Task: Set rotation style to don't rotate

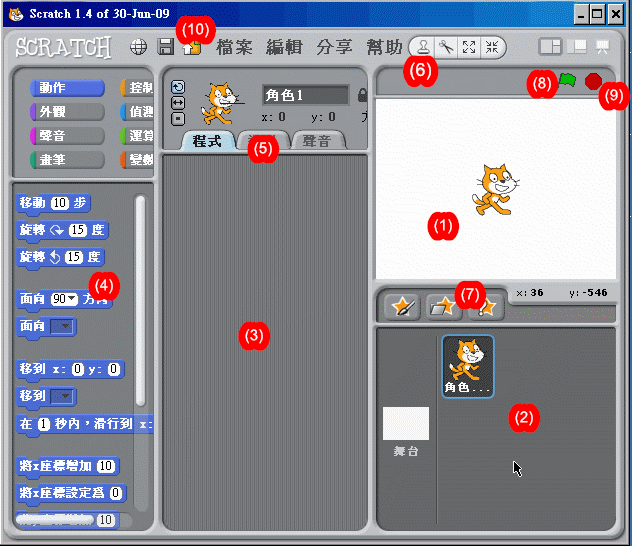Action: (178, 119)
